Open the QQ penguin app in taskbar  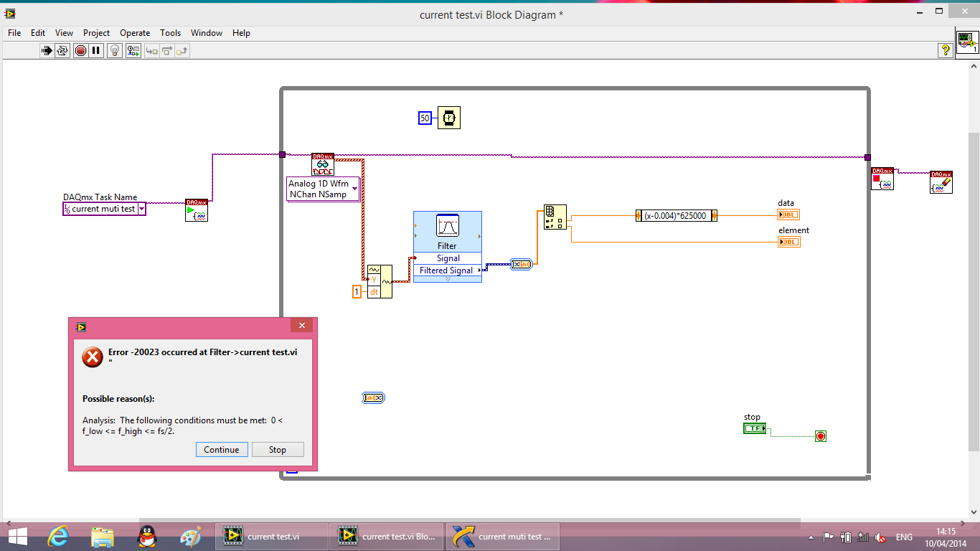pos(146,537)
